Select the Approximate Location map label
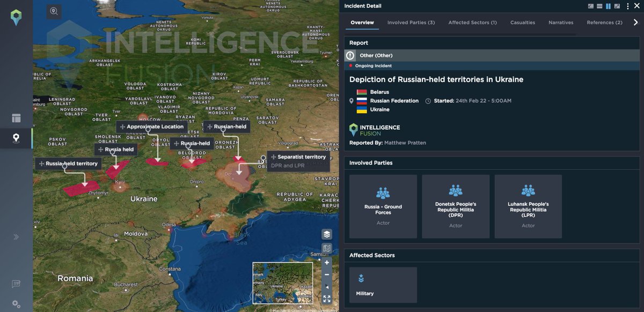Screen dimensions: 644x312 [152, 127]
